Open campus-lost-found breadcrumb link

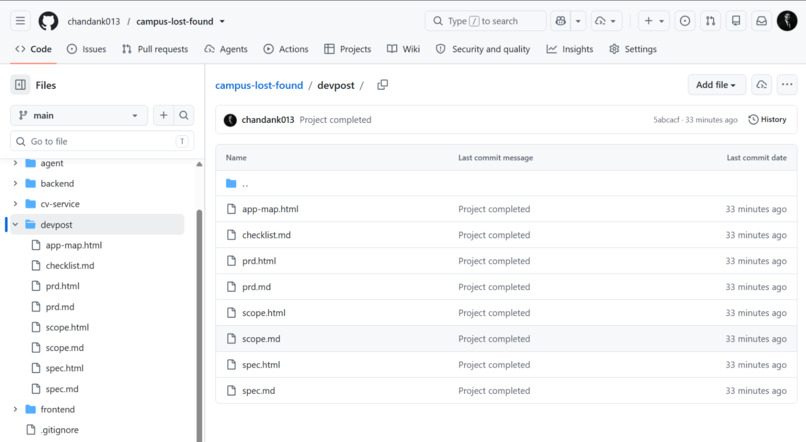click(x=259, y=85)
